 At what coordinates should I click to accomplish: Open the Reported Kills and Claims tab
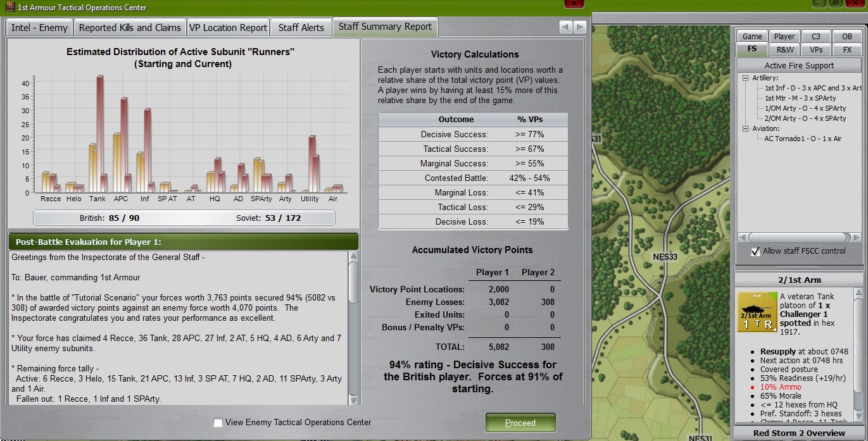click(x=130, y=27)
